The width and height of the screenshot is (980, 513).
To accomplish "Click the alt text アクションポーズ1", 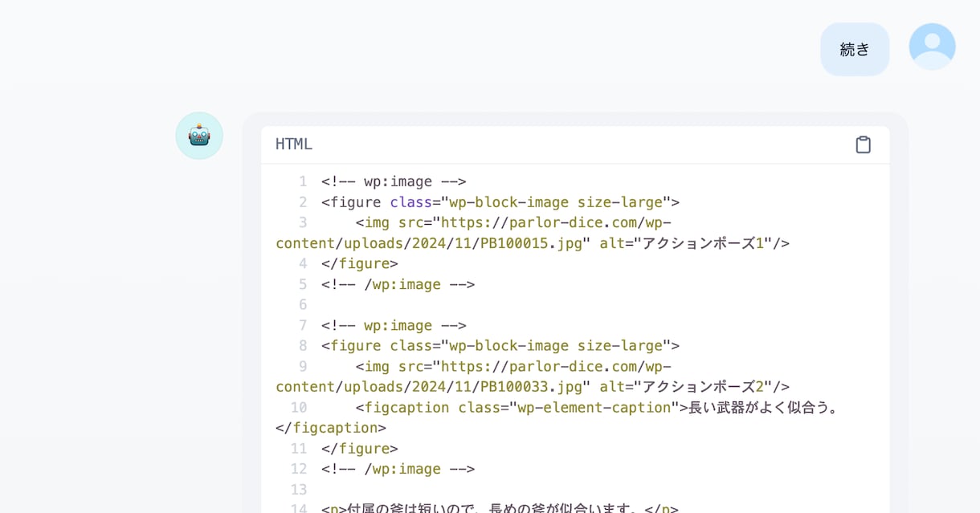I will coord(703,243).
